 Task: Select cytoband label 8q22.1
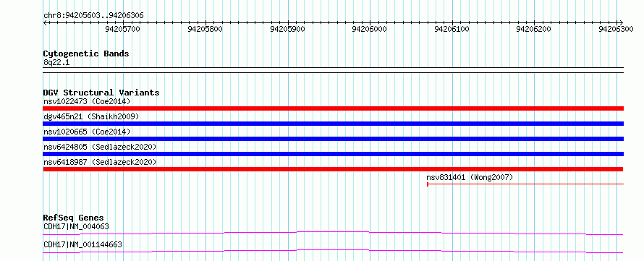point(57,62)
